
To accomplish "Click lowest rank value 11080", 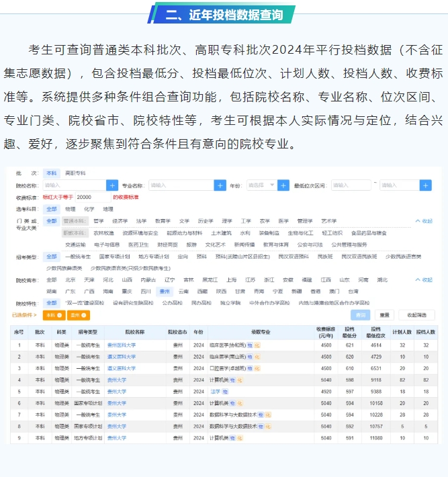I will (376, 438).
